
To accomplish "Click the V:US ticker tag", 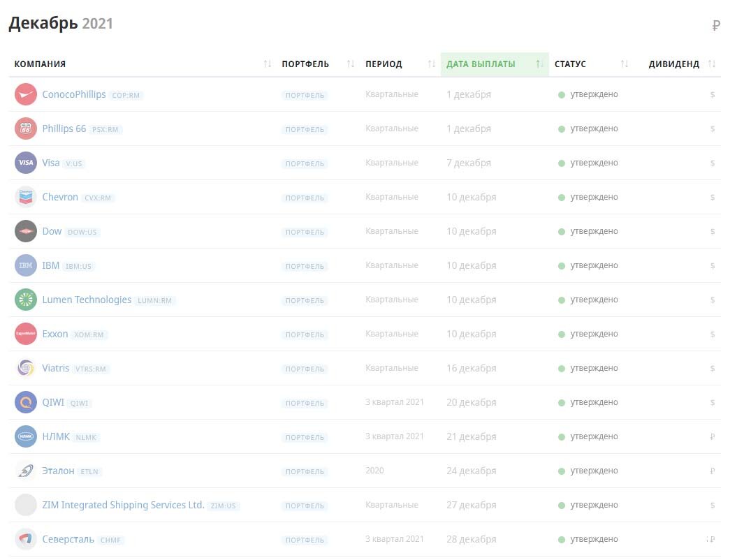I will pos(74,163).
